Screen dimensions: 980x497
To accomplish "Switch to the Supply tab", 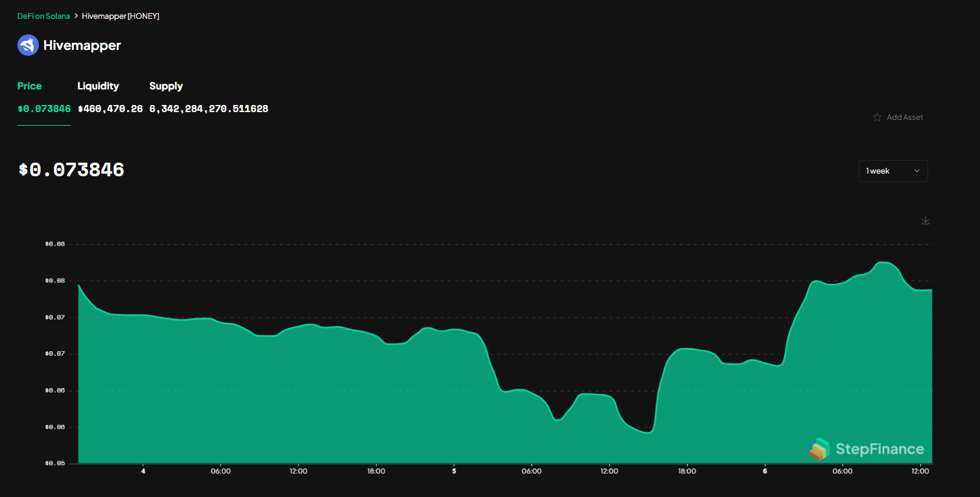I will click(166, 86).
